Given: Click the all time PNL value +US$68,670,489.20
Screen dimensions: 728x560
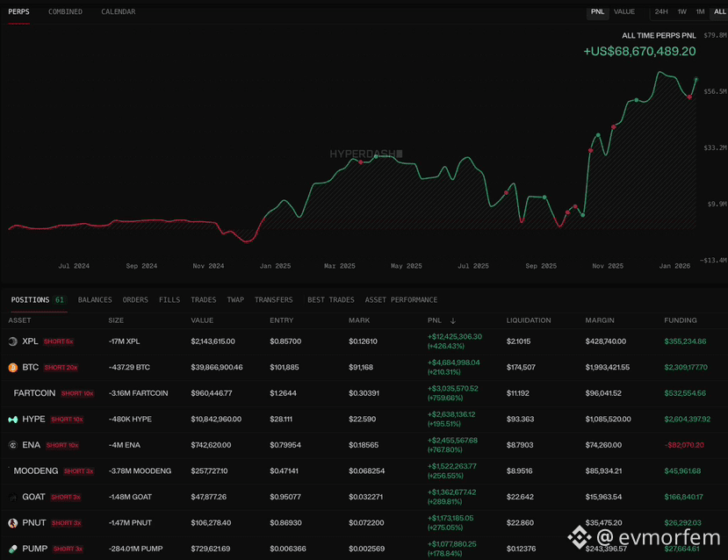Looking at the screenshot, I should click(639, 51).
